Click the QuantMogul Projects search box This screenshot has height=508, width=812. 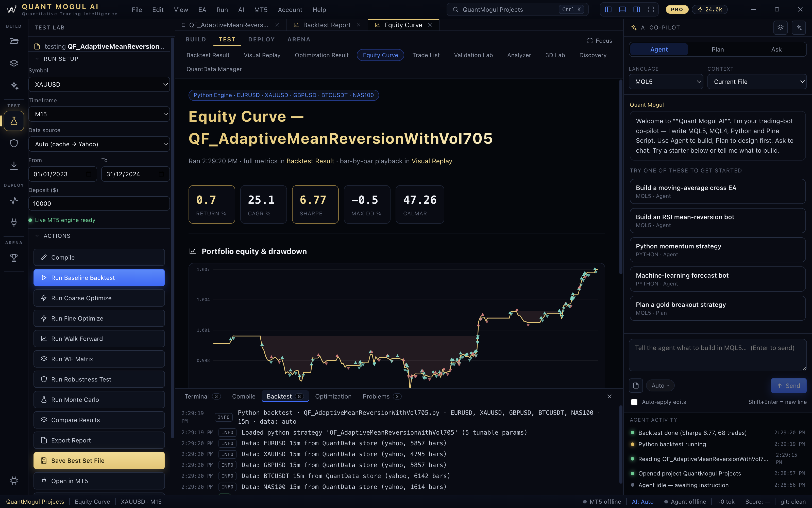pos(517,9)
